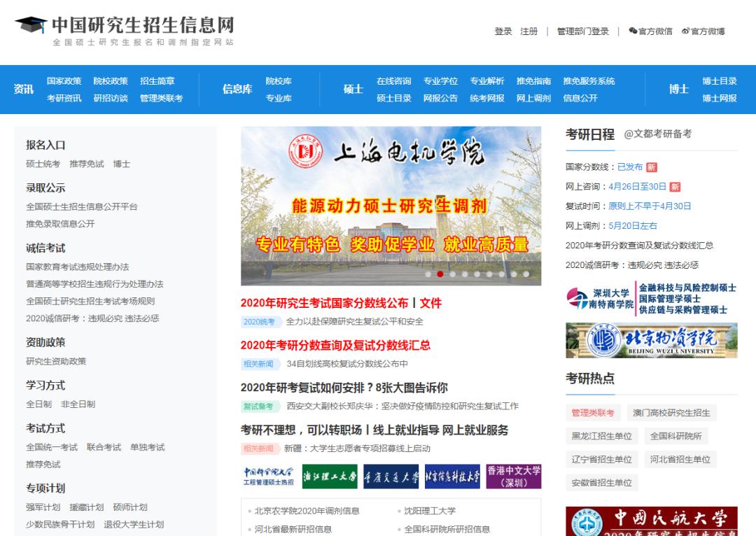
Task: Open the 北京物资学院 promotional logo
Action: [651, 341]
